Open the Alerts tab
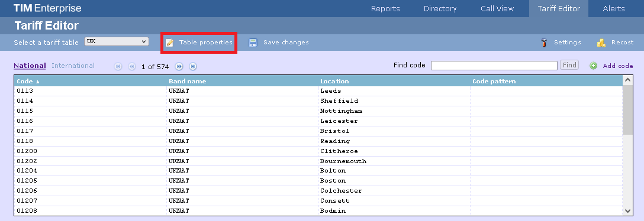 click(614, 9)
